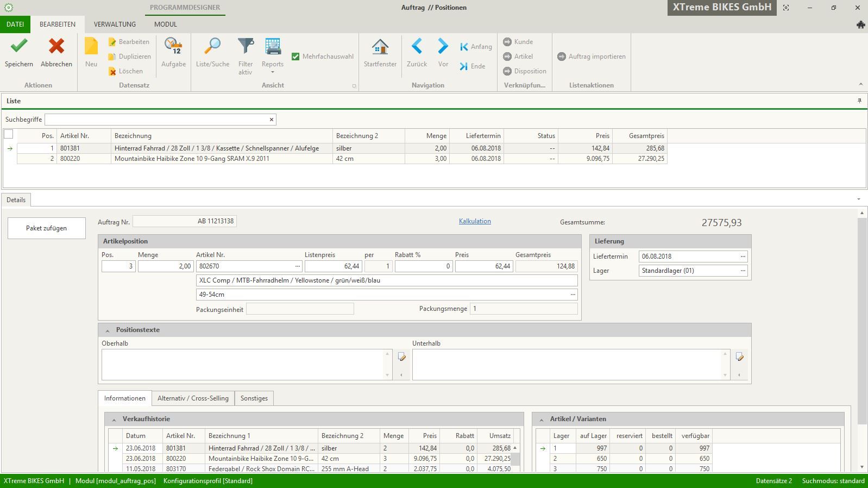Open the Aufgabe clock icon
The width and height of the screenshot is (868, 488).
pyautogui.click(x=173, y=47)
